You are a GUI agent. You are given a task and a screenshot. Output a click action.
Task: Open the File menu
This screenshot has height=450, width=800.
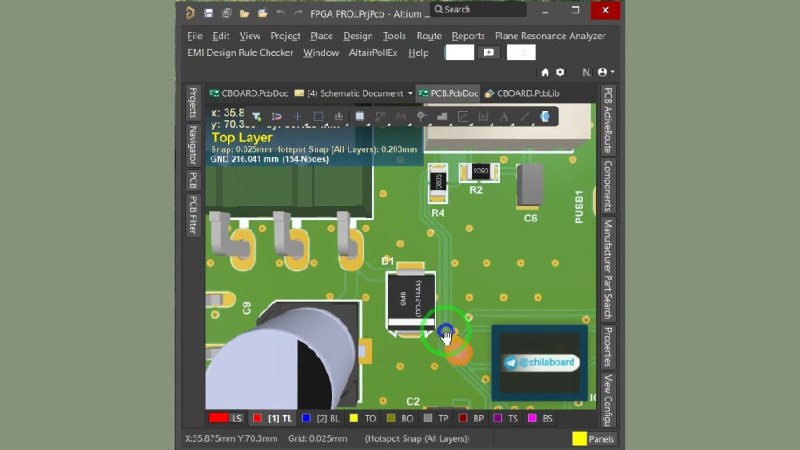(195, 36)
